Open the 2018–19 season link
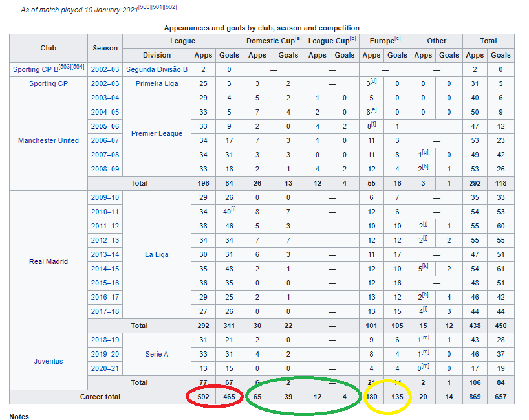Image resolution: width=529 pixels, height=420 pixels. click(105, 340)
